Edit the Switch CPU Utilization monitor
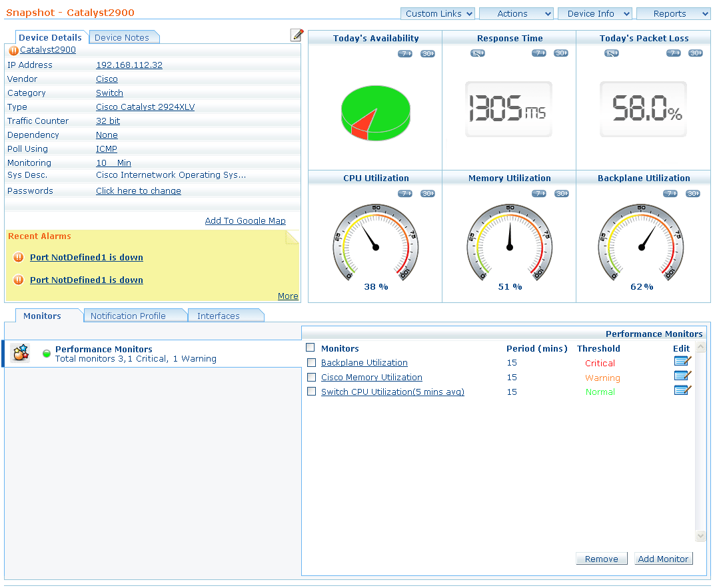The image size is (715, 588). tap(682, 390)
